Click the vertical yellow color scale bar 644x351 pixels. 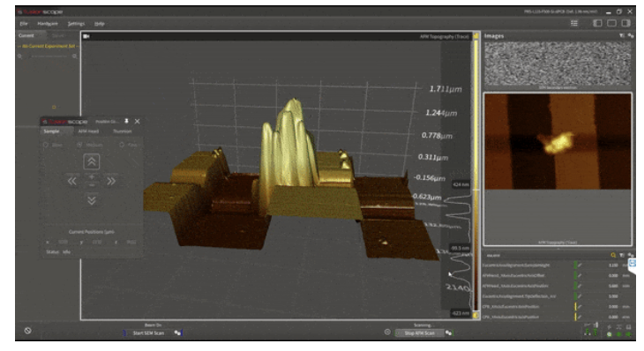coord(476,175)
